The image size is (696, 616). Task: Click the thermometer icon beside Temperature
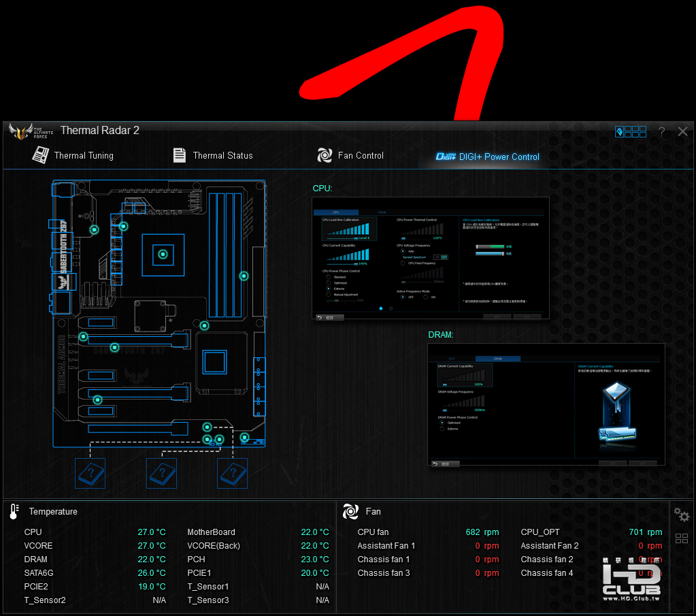(x=14, y=512)
